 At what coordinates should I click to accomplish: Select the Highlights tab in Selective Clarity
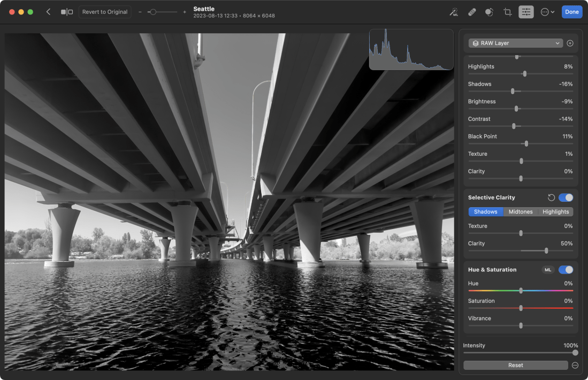[555, 212]
